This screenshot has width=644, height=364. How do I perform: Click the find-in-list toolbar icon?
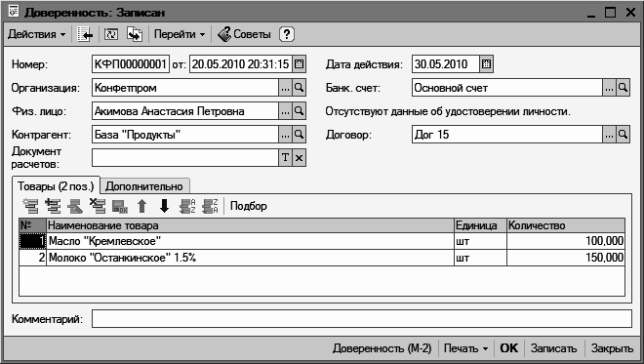85,34
